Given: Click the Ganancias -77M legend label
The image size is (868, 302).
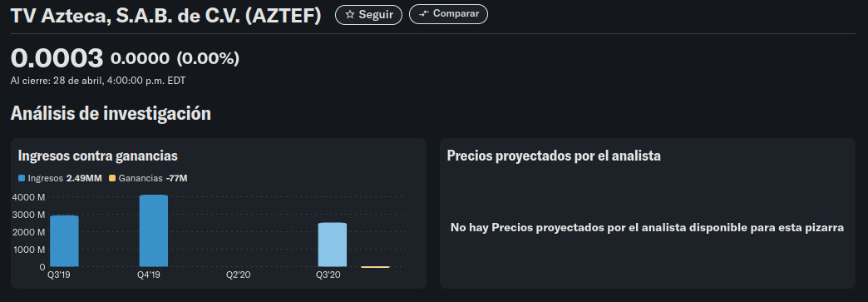Looking at the screenshot, I should click(x=153, y=178).
